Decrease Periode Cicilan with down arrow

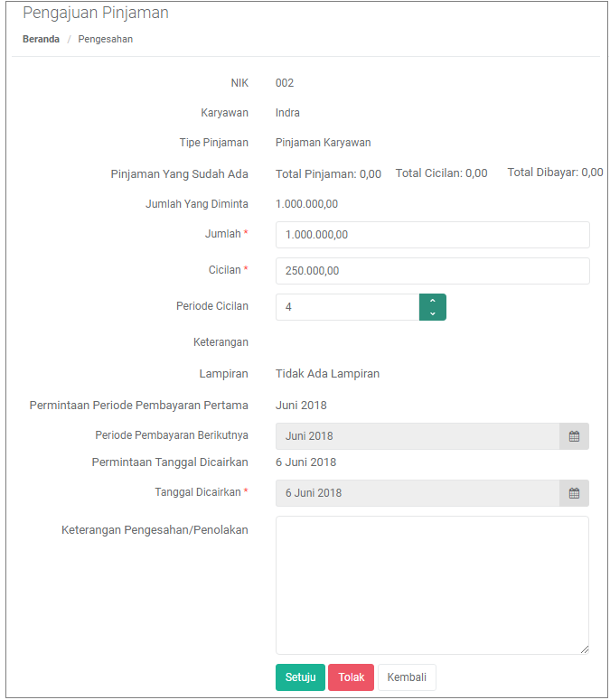coord(432,313)
